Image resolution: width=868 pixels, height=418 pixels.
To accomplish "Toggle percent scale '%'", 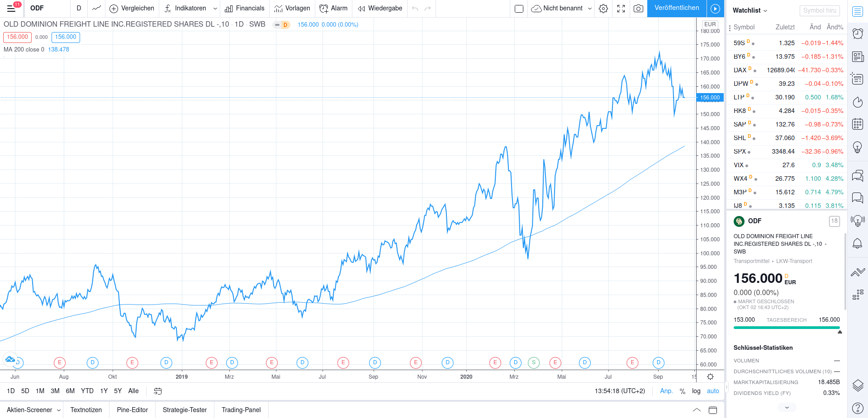I will click(683, 391).
